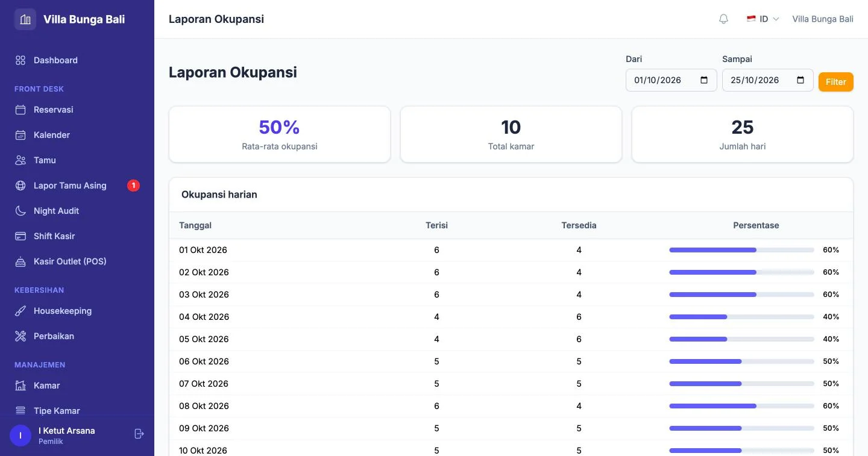This screenshot has width=868, height=456.
Task: Open notifications bell icon
Action: [x=724, y=19]
